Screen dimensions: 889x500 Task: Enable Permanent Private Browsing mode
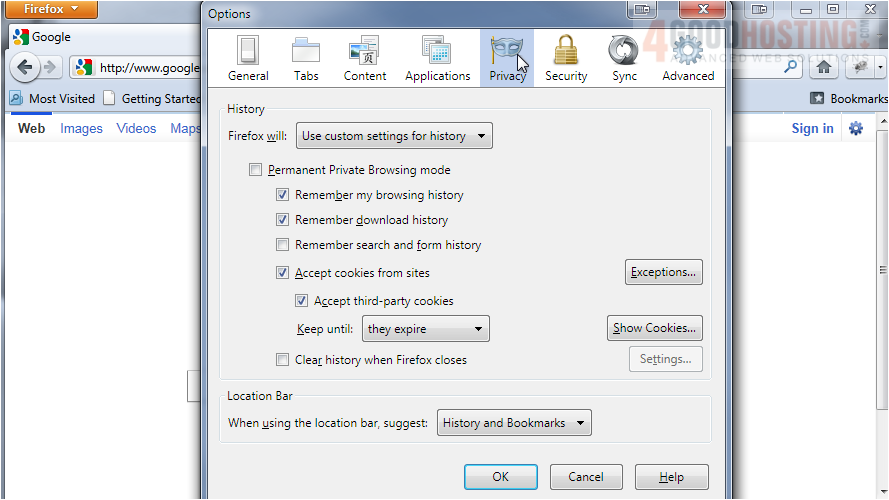coord(256,170)
